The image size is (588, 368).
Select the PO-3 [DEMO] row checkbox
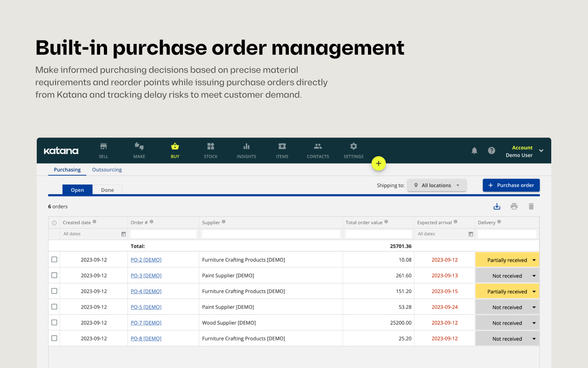click(54, 275)
